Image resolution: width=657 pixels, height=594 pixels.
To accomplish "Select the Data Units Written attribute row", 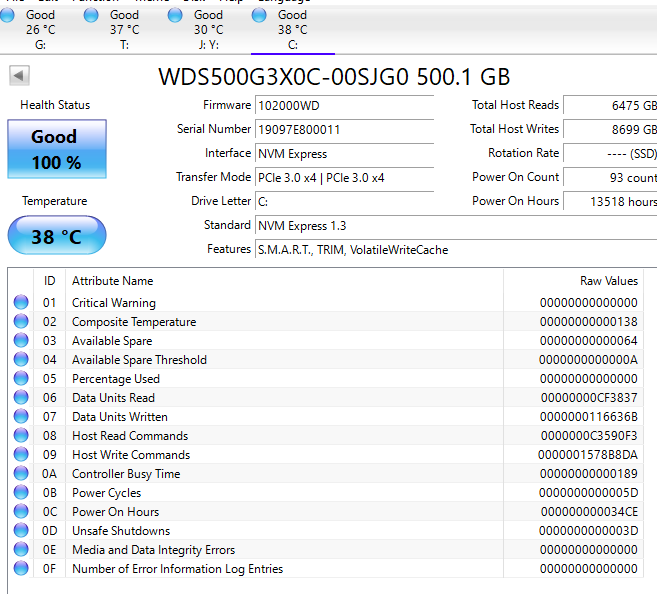I will pos(326,416).
